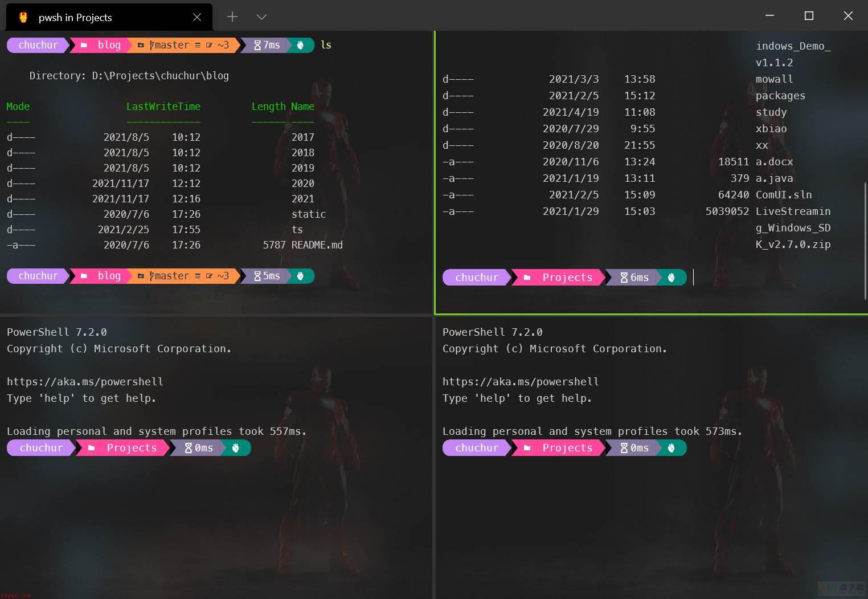This screenshot has height=599, width=868.
Task: Click the hourglass icon in the lower-right pane prompt
Action: click(624, 448)
